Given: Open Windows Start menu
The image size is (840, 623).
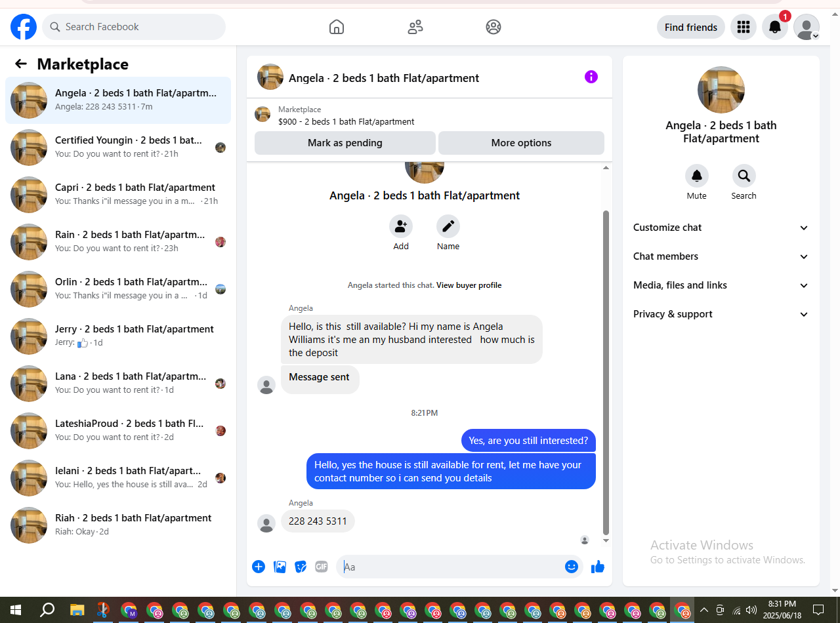Looking at the screenshot, I should coord(15,611).
